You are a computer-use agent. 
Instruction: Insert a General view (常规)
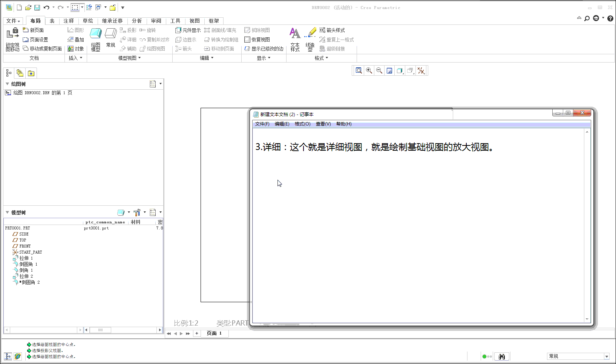[111, 38]
